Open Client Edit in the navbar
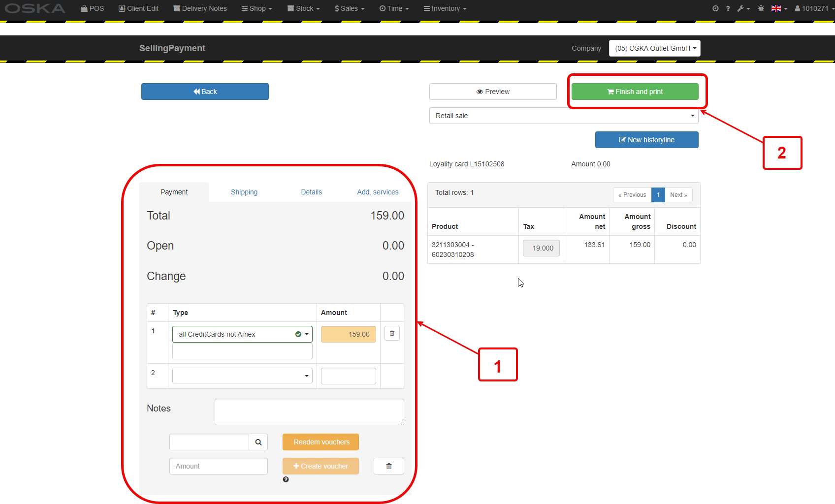835x504 pixels. (x=139, y=8)
